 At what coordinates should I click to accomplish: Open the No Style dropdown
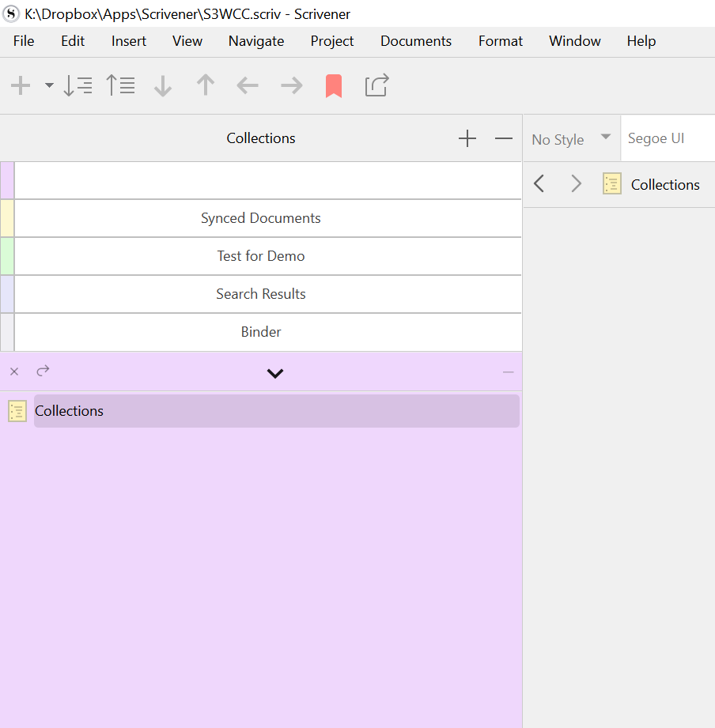[571, 139]
